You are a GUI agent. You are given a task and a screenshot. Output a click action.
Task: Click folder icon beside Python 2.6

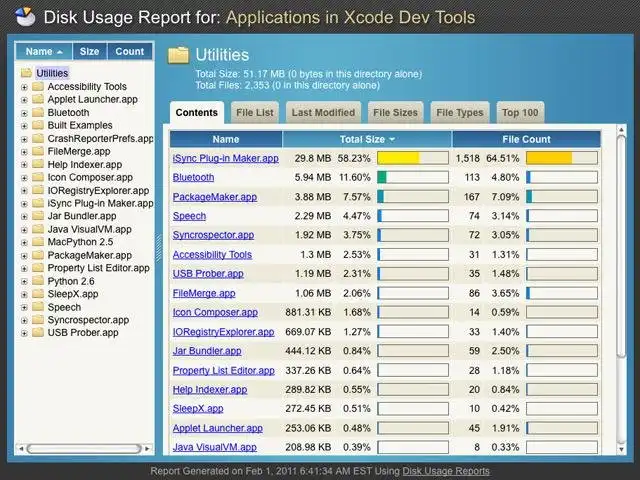(38, 281)
